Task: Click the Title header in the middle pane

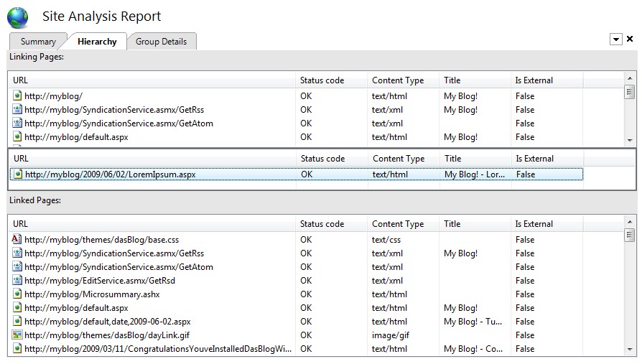Action: click(x=476, y=159)
